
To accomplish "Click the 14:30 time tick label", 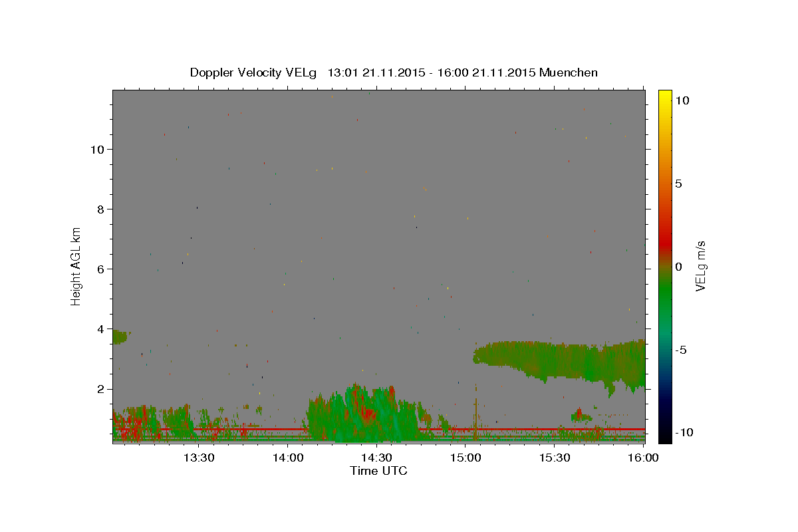I will pos(376,458).
